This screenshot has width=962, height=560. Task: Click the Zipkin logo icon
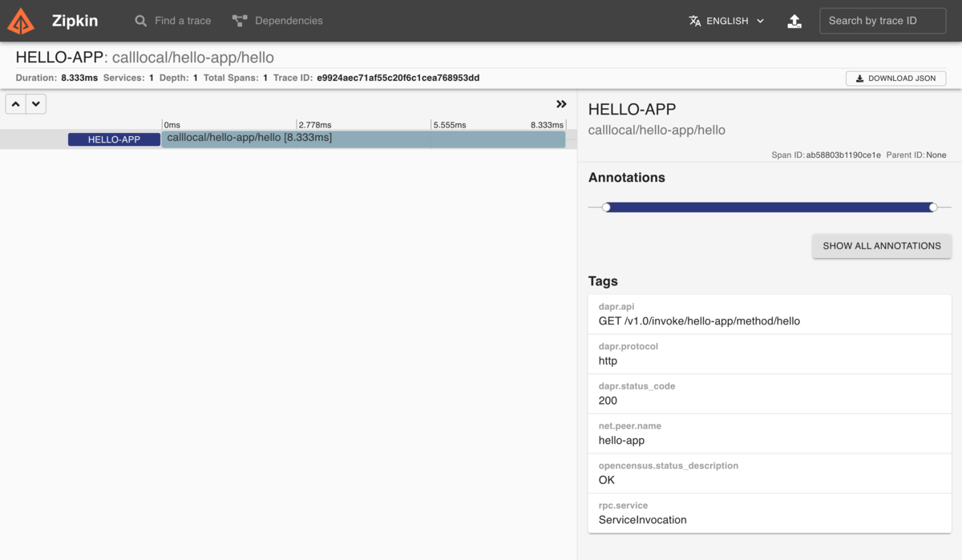click(x=21, y=22)
